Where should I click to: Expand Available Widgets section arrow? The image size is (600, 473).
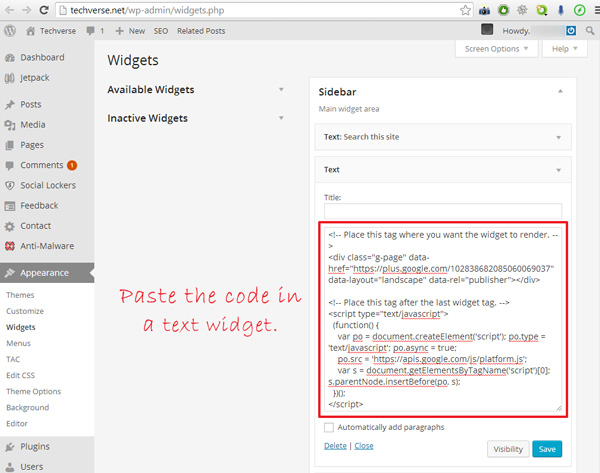point(281,90)
